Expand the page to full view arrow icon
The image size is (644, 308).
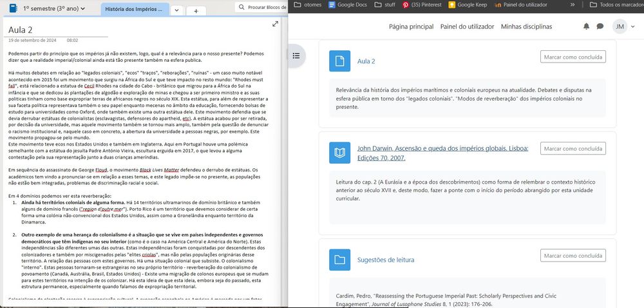click(275, 24)
